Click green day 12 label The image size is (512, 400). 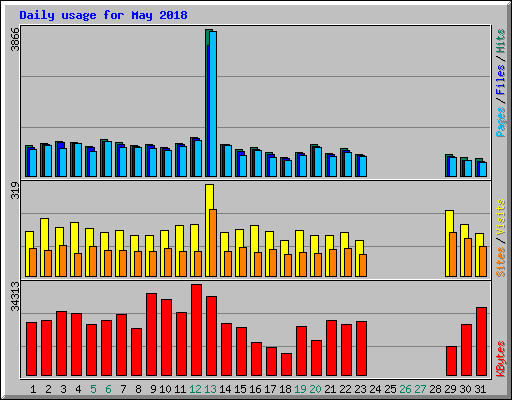coord(195,389)
